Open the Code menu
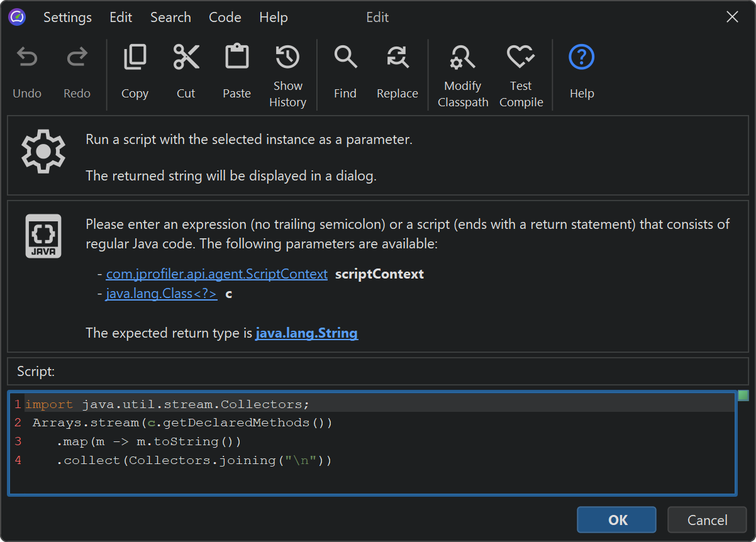The height and width of the screenshot is (542, 756). point(225,18)
